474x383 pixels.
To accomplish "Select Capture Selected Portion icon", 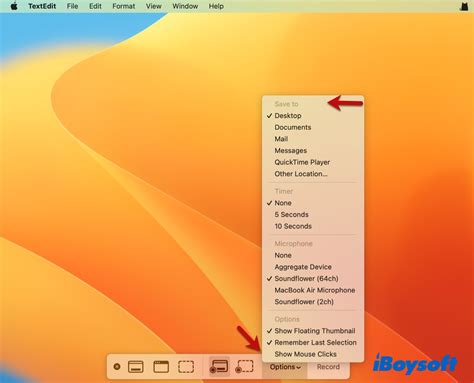I will (186, 367).
